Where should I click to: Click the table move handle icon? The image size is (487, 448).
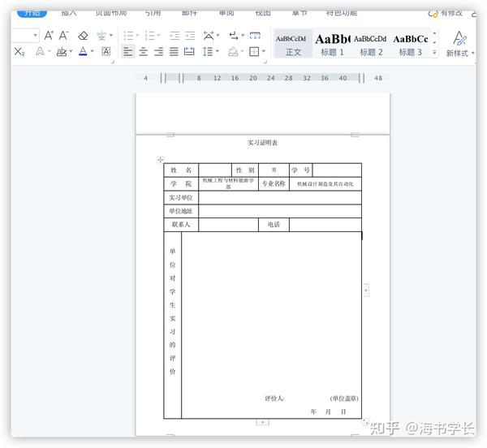(160, 160)
